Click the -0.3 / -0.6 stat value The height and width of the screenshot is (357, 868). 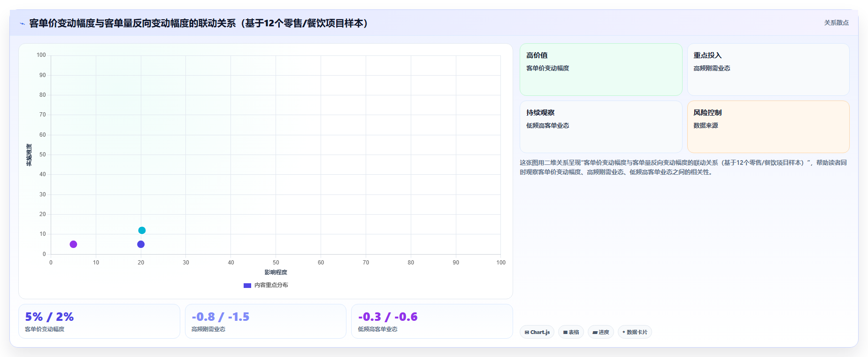(388, 317)
